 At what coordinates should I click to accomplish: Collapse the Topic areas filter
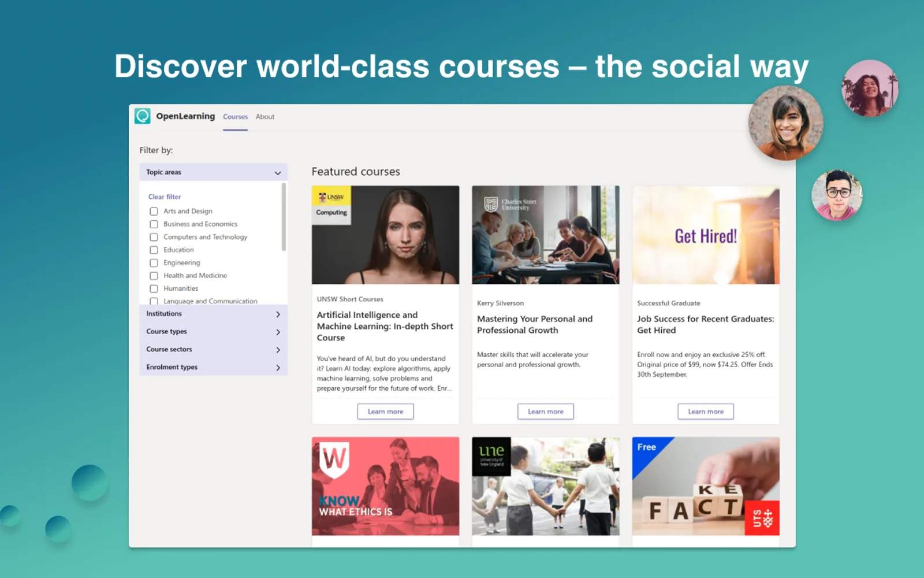click(213, 172)
